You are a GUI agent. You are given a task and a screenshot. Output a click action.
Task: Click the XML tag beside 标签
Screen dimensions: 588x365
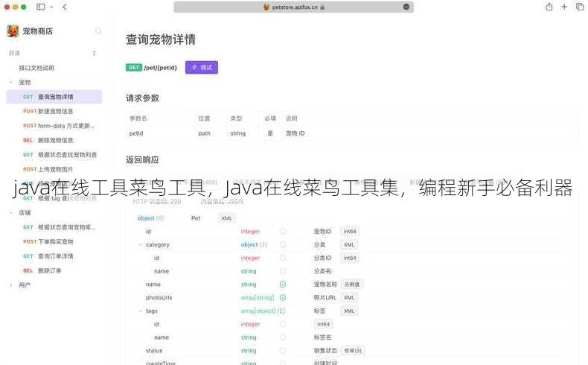coord(349,311)
